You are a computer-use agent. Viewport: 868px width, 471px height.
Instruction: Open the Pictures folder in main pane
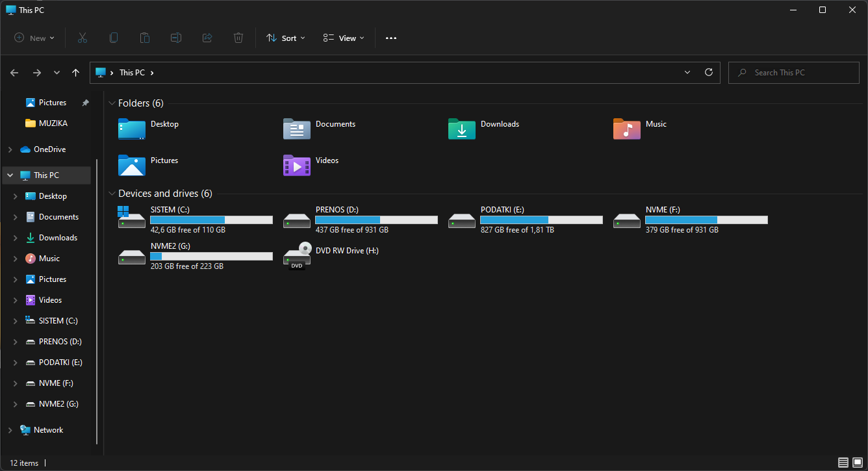tap(132, 165)
